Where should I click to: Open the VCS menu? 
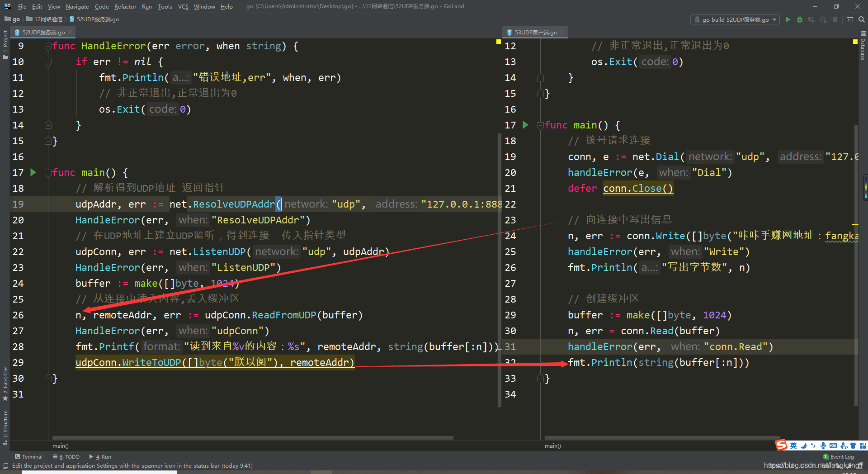click(183, 6)
